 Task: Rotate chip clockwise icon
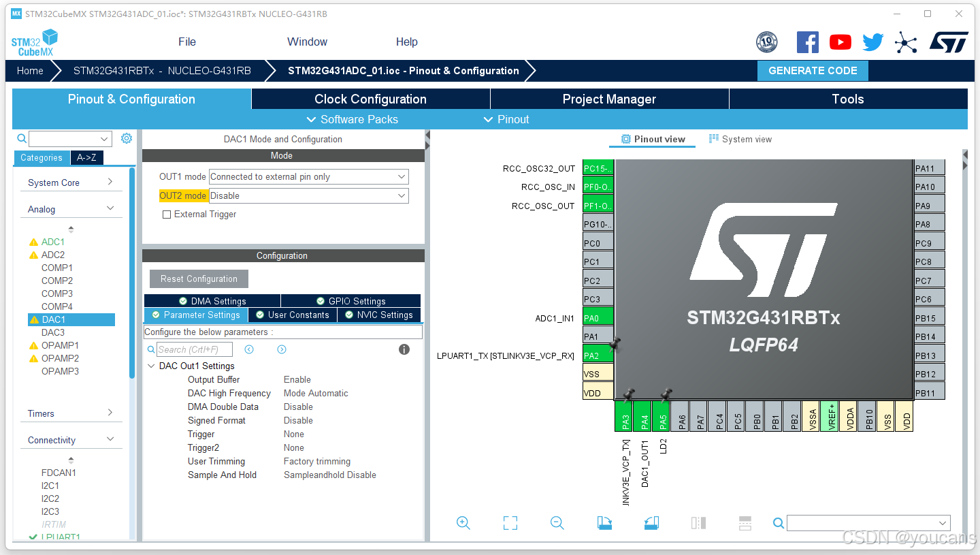click(x=604, y=523)
